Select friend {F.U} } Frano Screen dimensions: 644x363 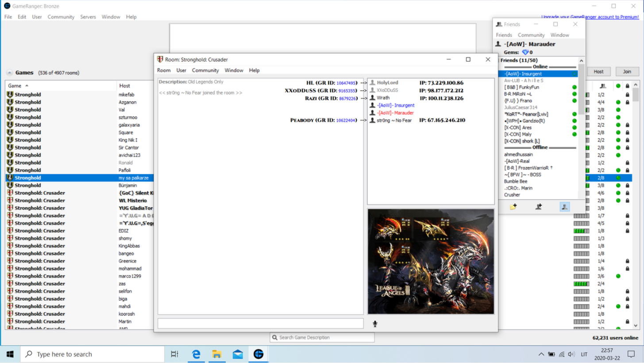[538, 101]
